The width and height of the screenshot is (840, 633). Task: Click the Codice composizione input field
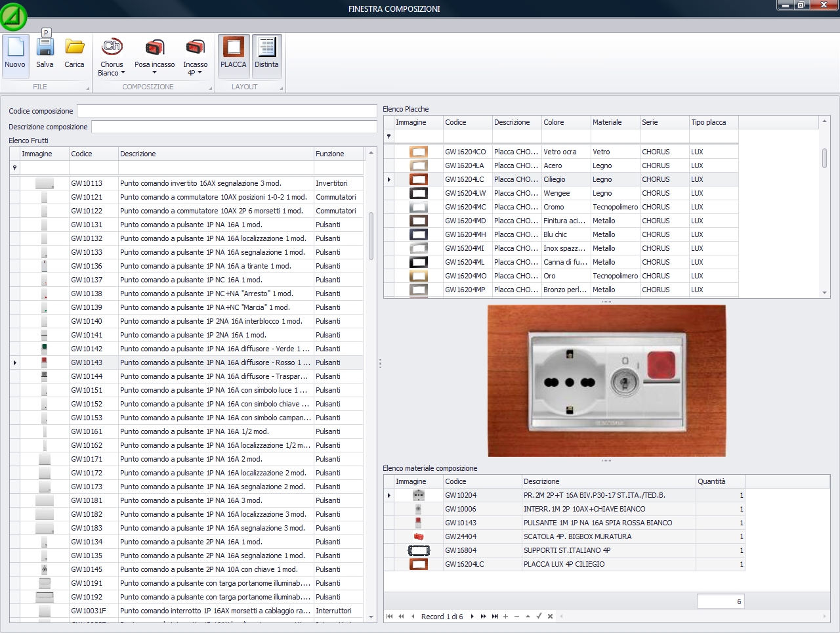coord(226,111)
